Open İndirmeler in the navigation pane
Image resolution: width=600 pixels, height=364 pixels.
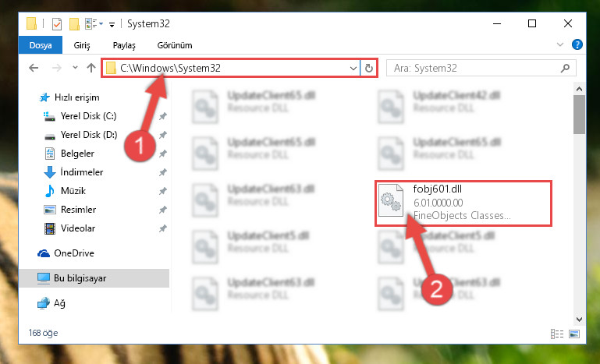point(81,172)
